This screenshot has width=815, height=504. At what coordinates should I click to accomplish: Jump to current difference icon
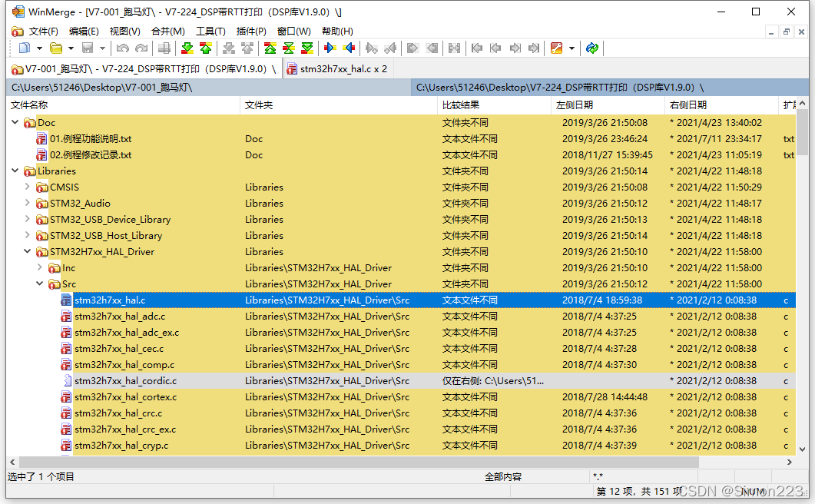[289, 48]
